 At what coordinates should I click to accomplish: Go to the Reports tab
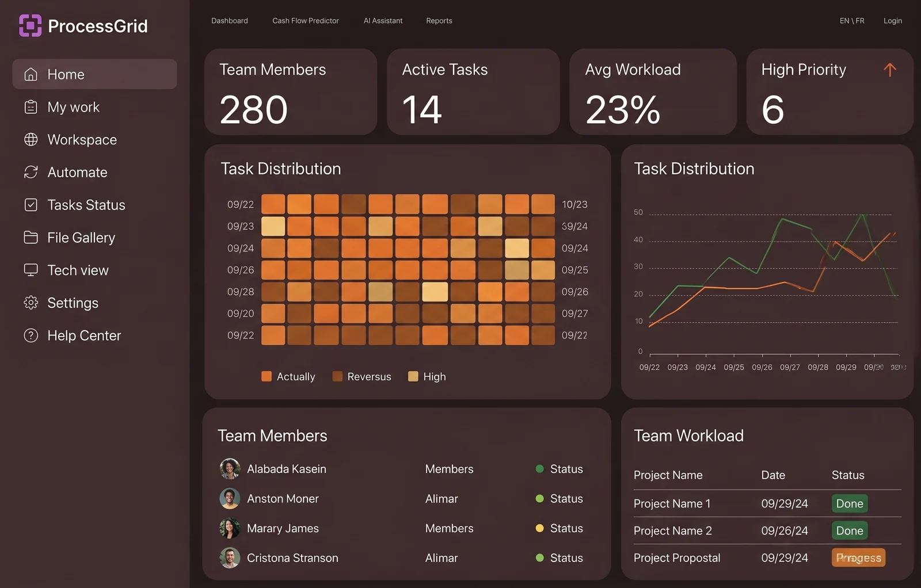439,21
